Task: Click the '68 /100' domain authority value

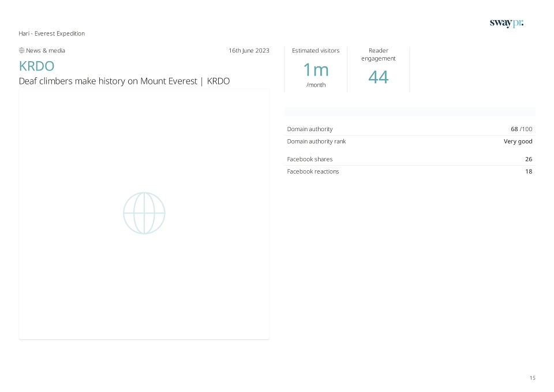Action: 522,129
